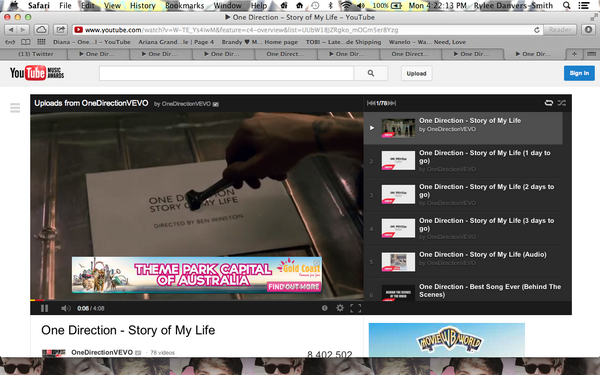Click the Wi-Fi status icon
Viewport: 600px width, 375px height.
[346, 5]
